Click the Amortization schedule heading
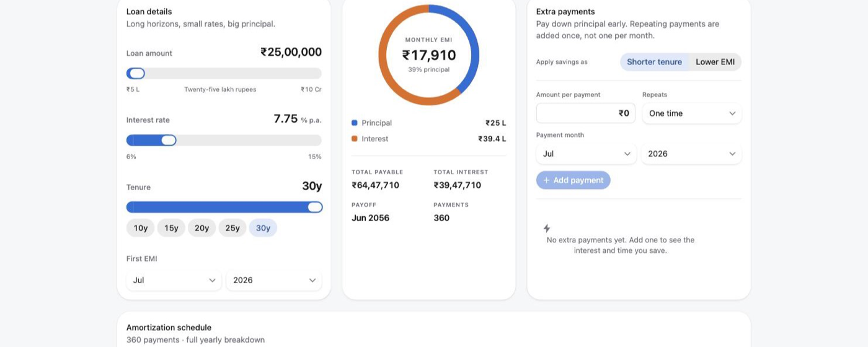868x347 pixels. (x=169, y=327)
